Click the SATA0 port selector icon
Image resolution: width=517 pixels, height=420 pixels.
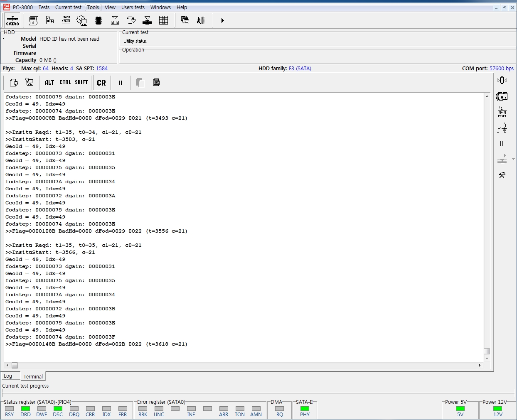pyautogui.click(x=12, y=20)
